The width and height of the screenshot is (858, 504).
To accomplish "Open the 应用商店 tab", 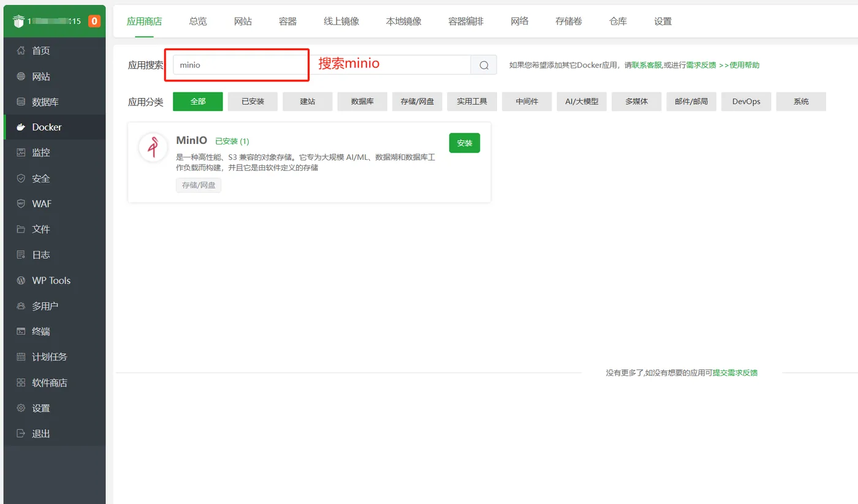I will (144, 21).
